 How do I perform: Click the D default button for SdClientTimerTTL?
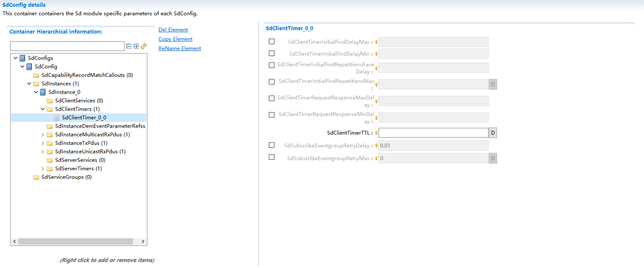tap(493, 133)
